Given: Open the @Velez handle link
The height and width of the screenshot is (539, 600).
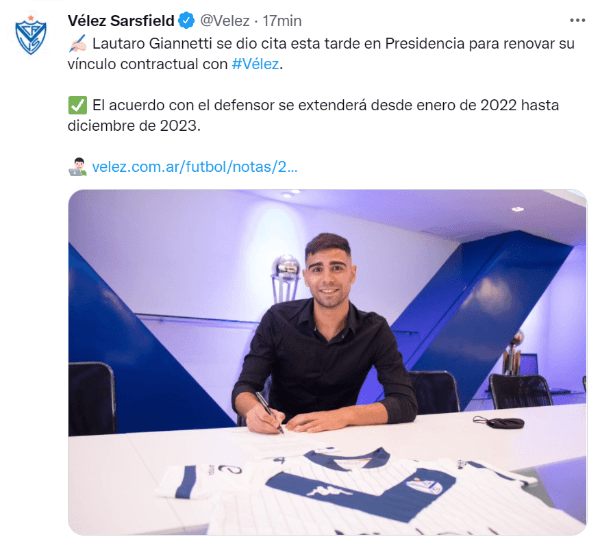Looking at the screenshot, I should coord(225,21).
